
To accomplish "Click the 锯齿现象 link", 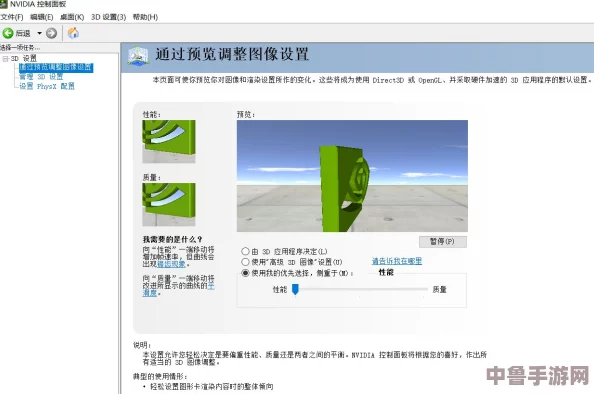I will tap(171, 264).
